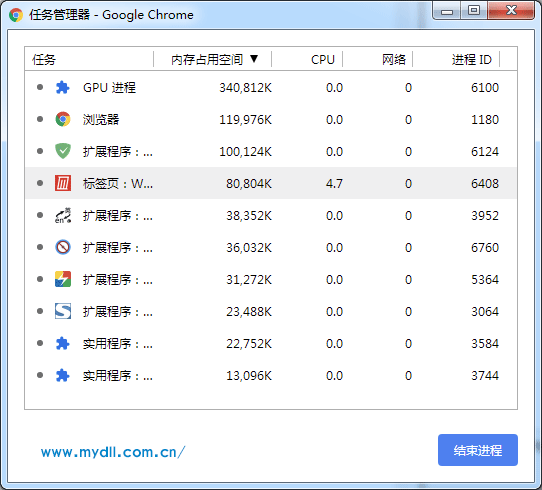Click puzzle icon of utility row 3744

63,375
